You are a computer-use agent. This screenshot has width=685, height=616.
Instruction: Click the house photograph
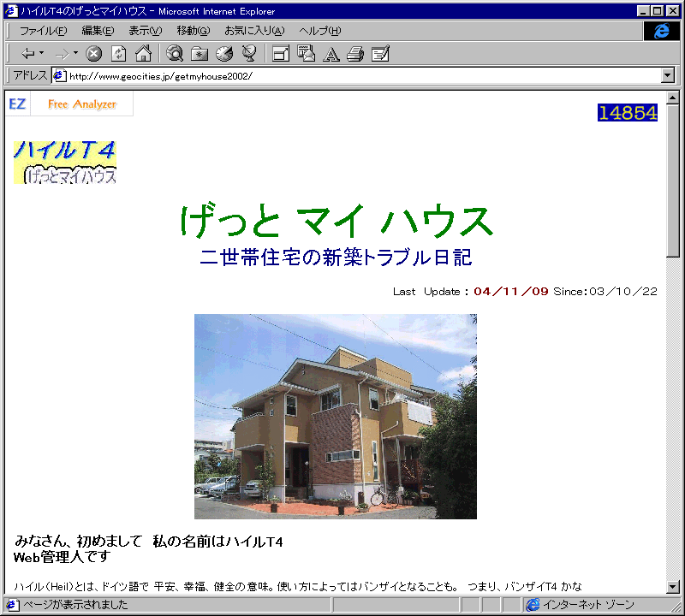[x=336, y=417]
